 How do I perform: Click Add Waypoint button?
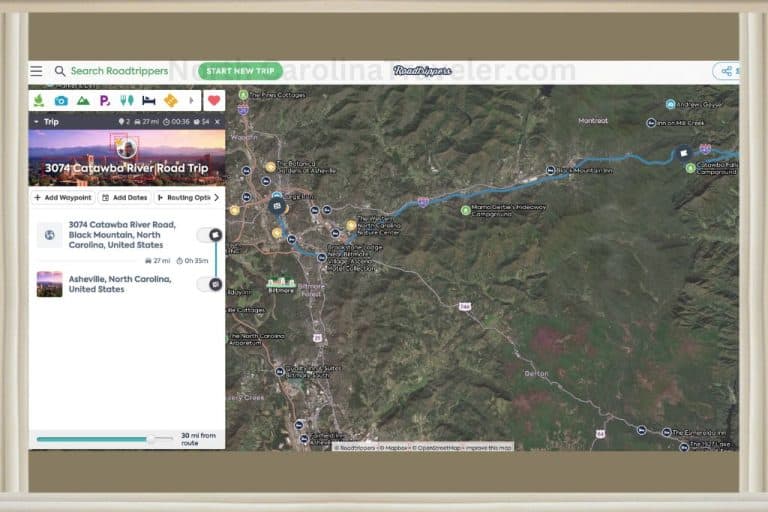tap(63, 197)
